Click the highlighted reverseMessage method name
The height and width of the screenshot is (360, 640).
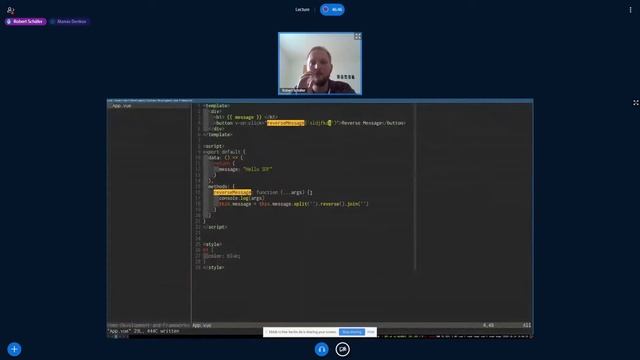click(232, 192)
